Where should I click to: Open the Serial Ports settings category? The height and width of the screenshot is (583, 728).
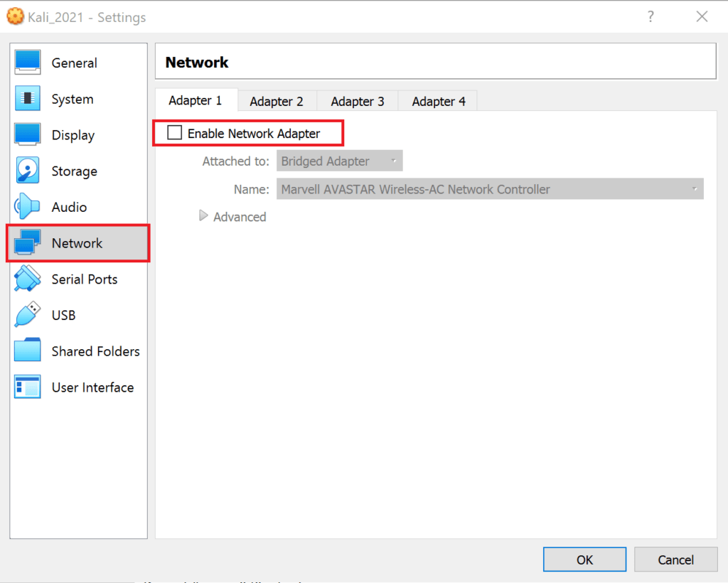click(78, 279)
